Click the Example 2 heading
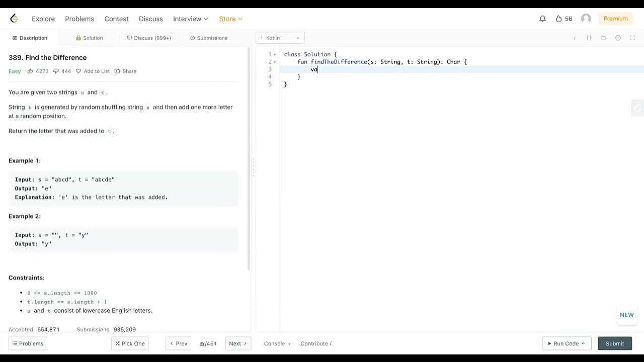Image resolution: width=644 pixels, height=362 pixels. point(25,216)
